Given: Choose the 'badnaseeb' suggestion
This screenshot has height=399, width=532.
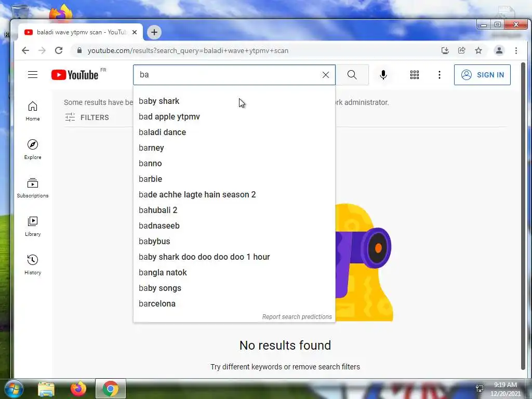Looking at the screenshot, I should [234, 226].
